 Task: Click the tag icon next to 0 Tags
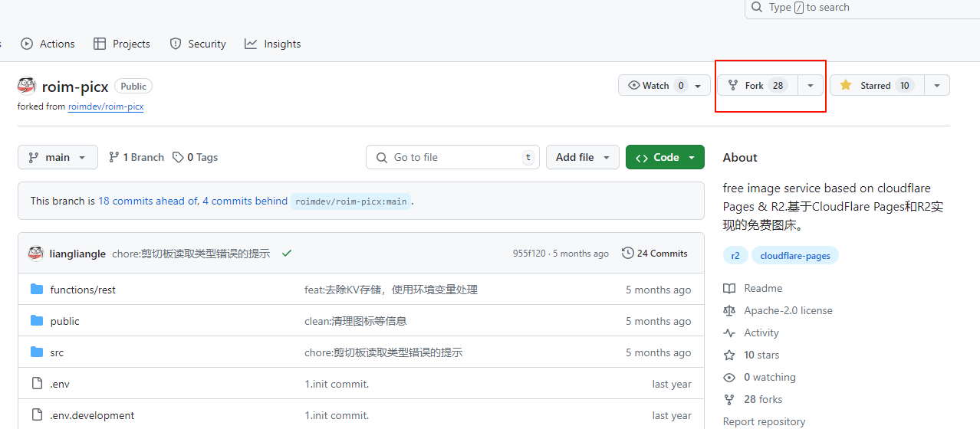pos(178,157)
